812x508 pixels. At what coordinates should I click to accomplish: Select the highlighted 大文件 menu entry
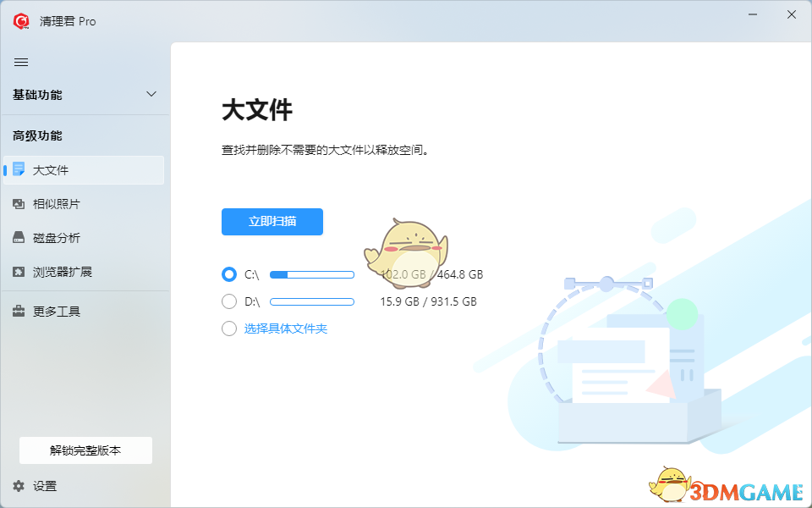tap(51, 170)
